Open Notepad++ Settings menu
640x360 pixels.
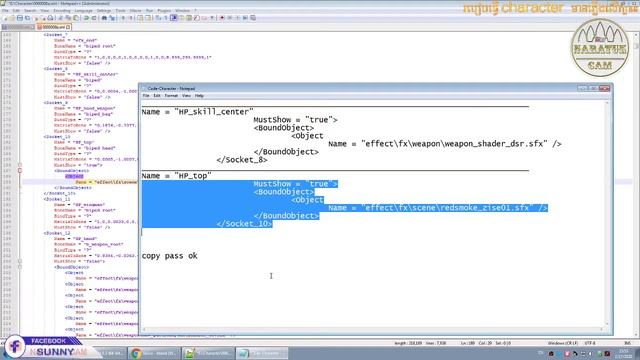coord(104,11)
